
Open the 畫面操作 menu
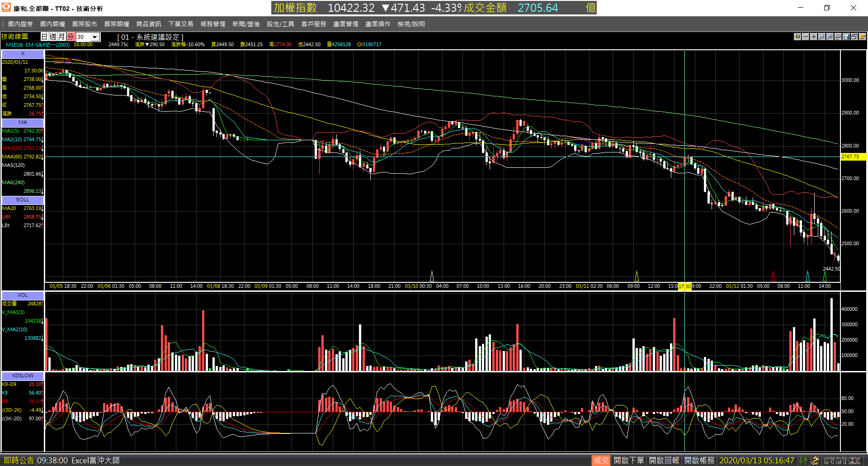pyautogui.click(x=378, y=24)
